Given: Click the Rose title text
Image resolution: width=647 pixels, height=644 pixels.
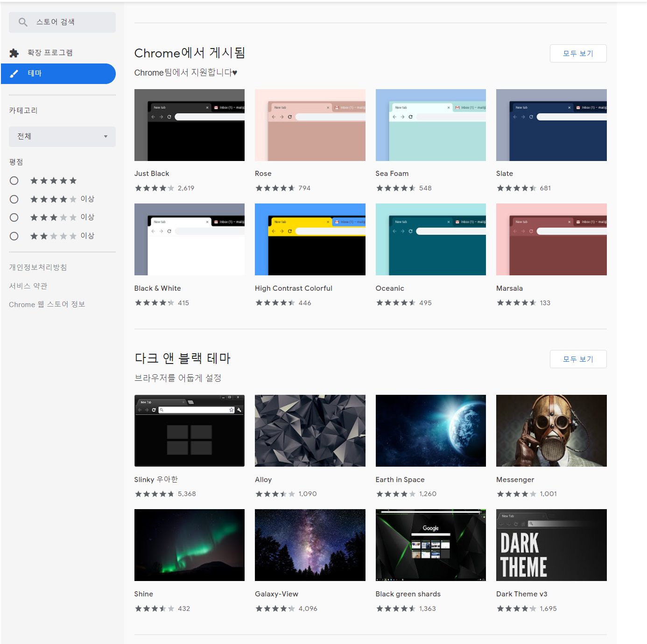Looking at the screenshot, I should [x=263, y=174].
